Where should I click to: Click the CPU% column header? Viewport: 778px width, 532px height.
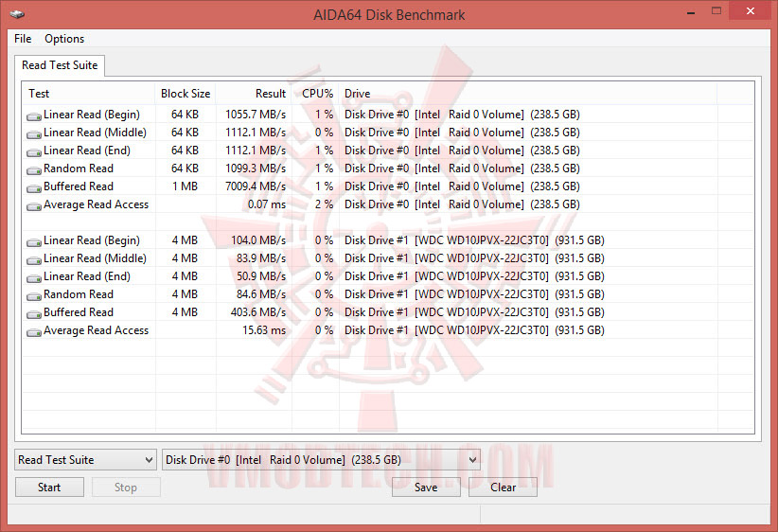click(315, 94)
